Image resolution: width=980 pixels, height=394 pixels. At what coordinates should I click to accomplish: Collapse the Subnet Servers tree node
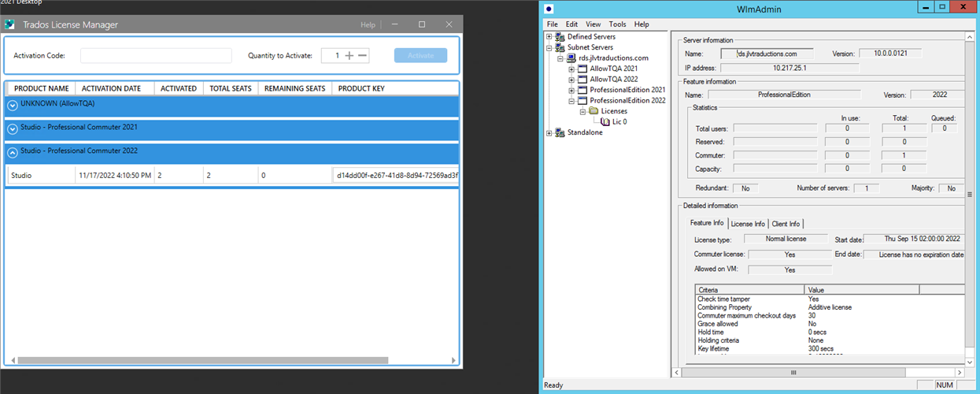[x=549, y=47]
